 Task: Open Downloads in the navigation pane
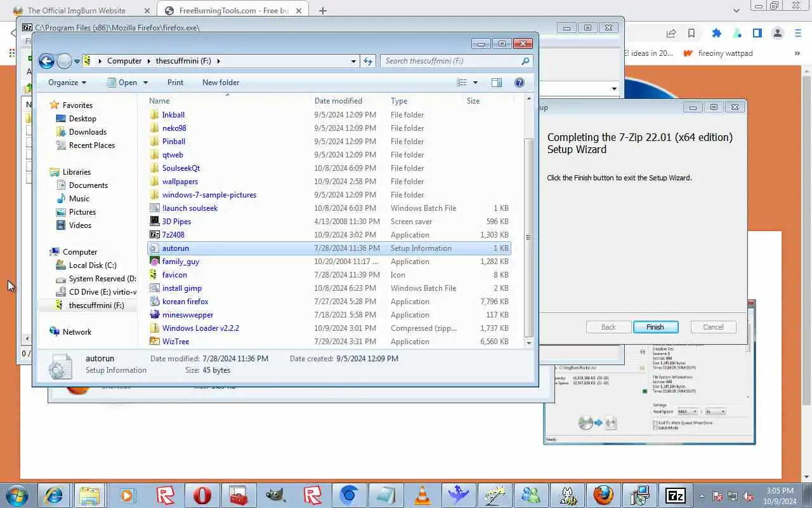(88, 132)
